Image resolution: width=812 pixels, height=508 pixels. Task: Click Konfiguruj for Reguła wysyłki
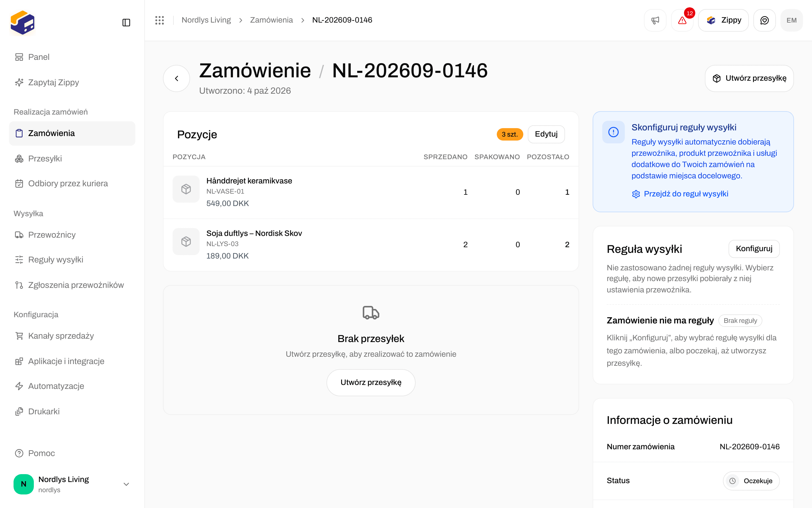click(754, 249)
